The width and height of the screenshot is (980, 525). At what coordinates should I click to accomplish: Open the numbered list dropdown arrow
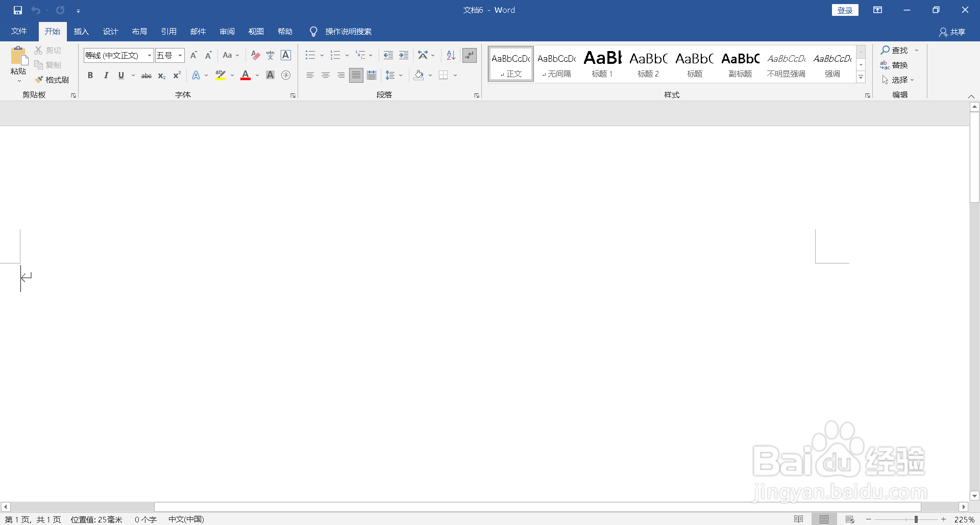(347, 55)
